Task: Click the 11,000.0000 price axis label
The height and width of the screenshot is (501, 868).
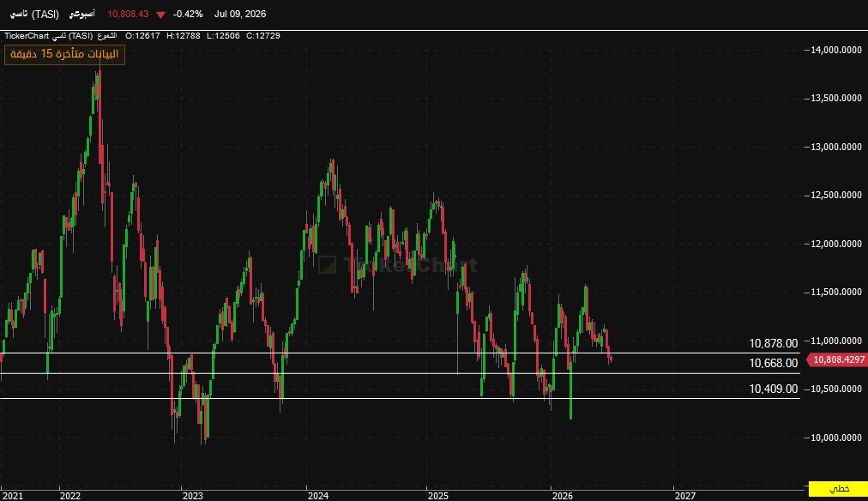Action: tap(836, 341)
